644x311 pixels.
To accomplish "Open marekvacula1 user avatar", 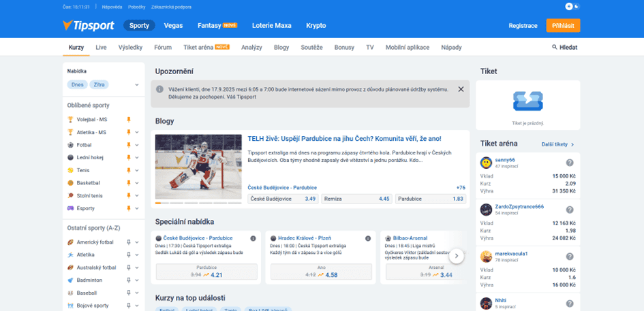I will 487,257.
